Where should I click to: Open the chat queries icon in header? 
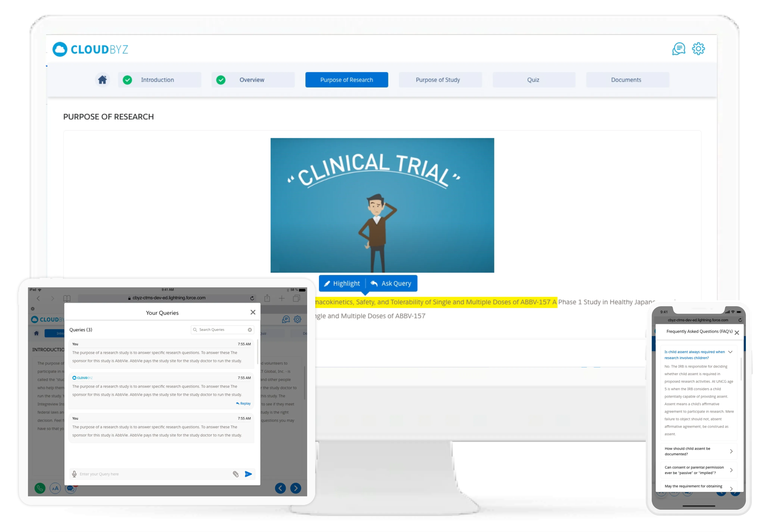[x=678, y=49]
